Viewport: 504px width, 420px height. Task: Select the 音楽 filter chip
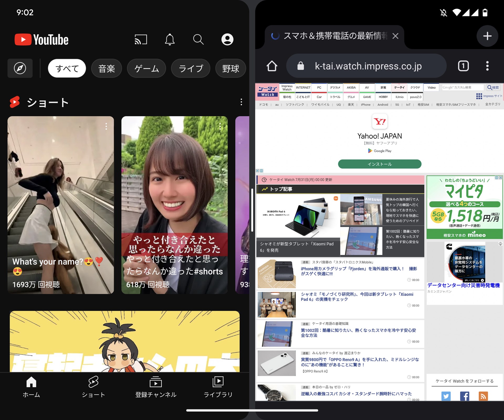coord(106,68)
